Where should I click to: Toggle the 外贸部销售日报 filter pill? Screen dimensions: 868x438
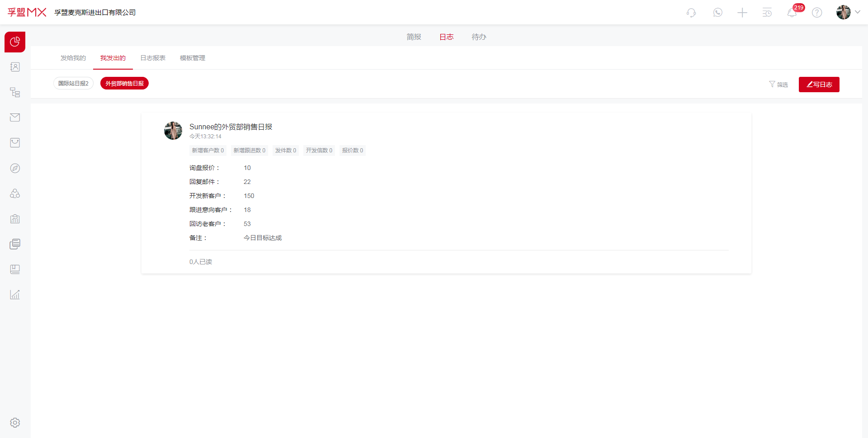124,84
